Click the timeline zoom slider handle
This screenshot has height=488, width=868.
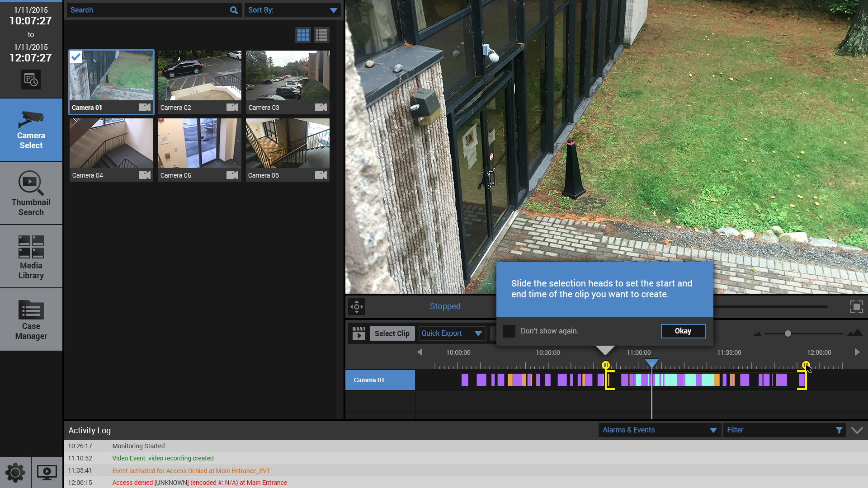pyautogui.click(x=788, y=333)
